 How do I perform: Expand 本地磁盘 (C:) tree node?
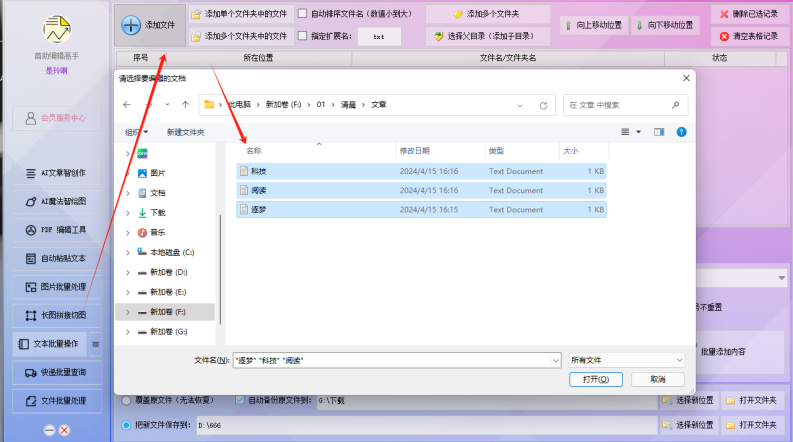click(x=128, y=252)
